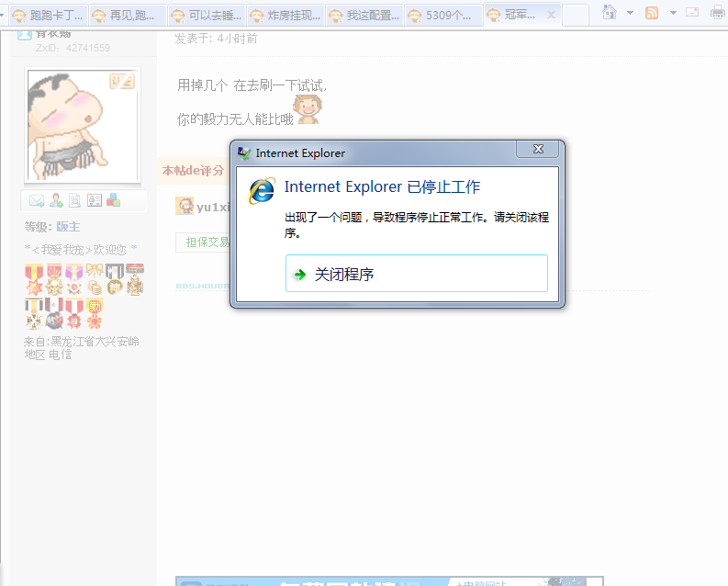Click the RSS feeds icon

(x=652, y=13)
